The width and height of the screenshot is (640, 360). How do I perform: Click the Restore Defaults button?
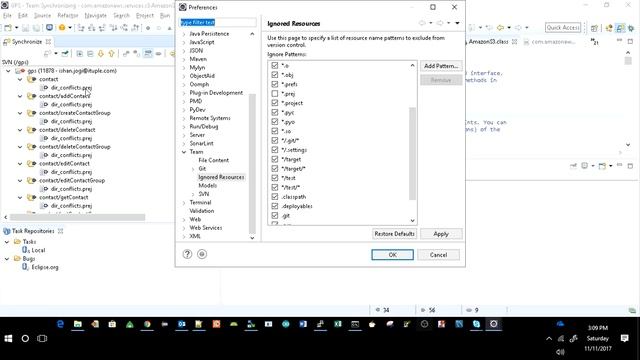[394, 234]
